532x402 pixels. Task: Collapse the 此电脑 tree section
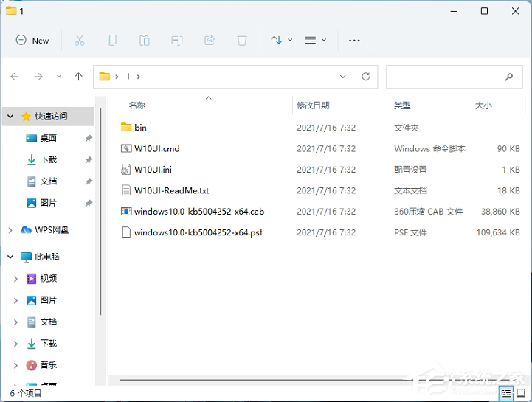coord(10,257)
